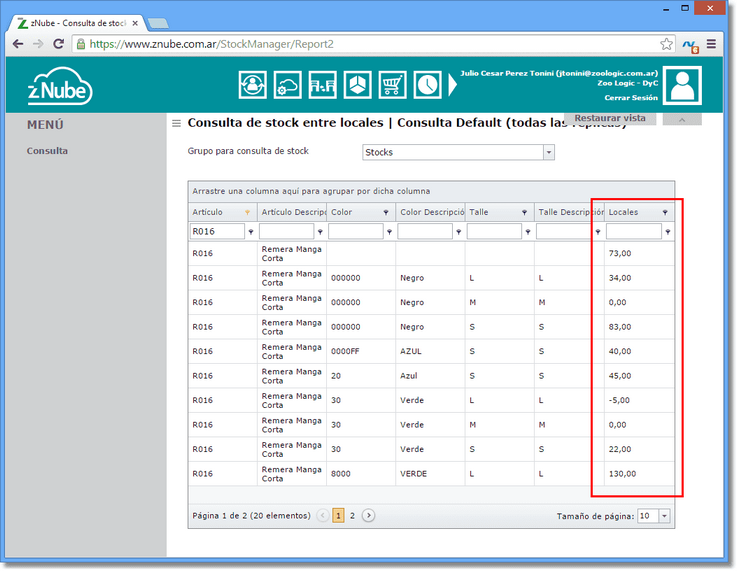Click filter operator icon for Color Descripción filter
The width and height of the screenshot is (737, 571).
point(458,232)
